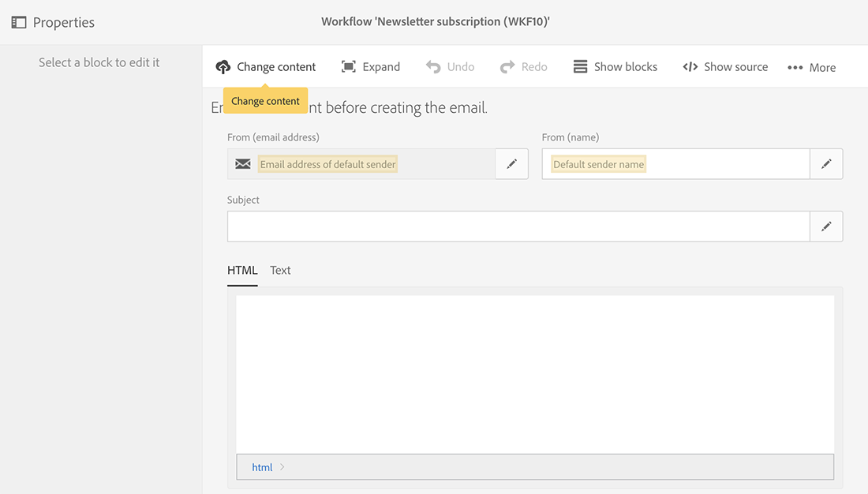Click the Undo arrow icon

433,67
